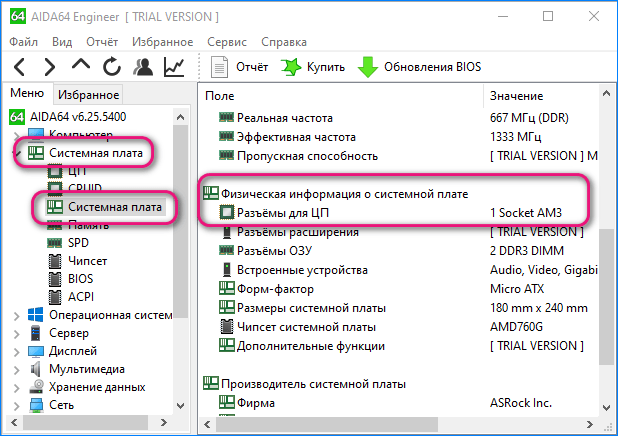
Task: Select the child Системная плата tree item
Action: tap(115, 207)
